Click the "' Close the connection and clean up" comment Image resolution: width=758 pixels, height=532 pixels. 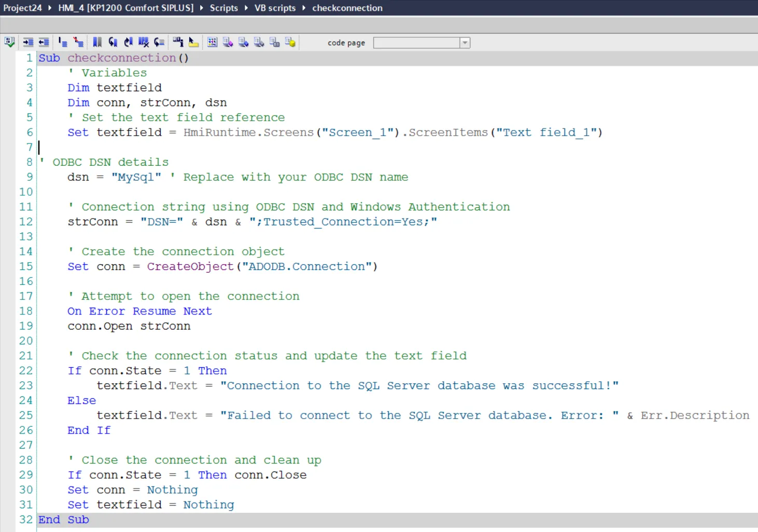tap(194, 460)
